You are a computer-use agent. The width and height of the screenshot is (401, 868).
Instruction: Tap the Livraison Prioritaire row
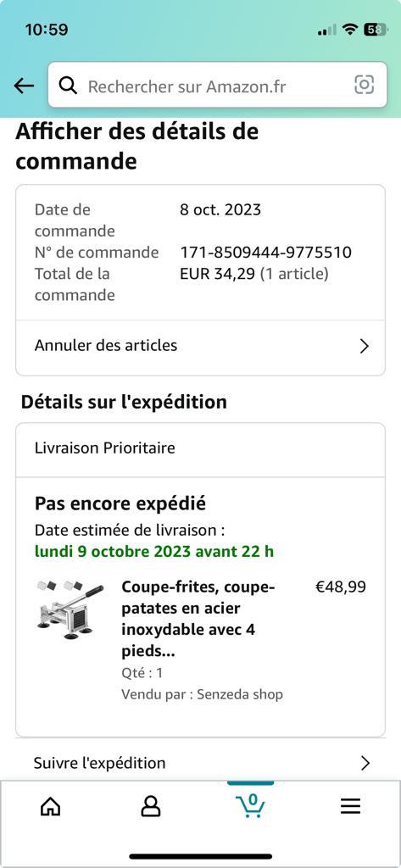(x=200, y=448)
